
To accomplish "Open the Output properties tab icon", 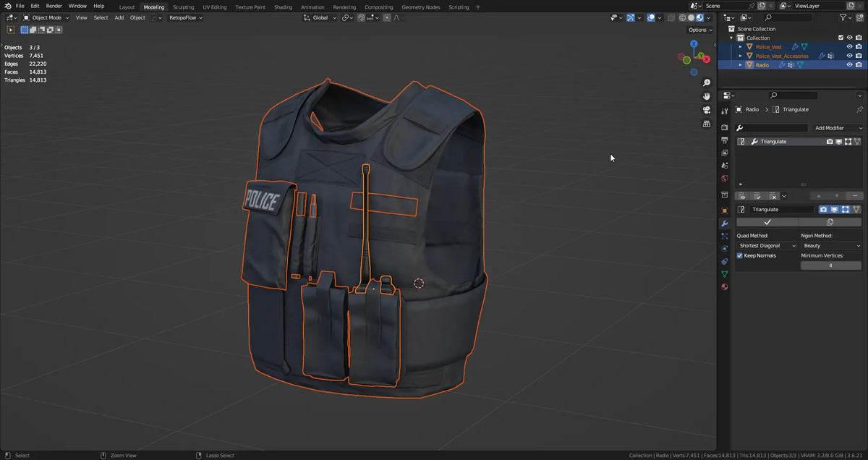I will point(725,140).
